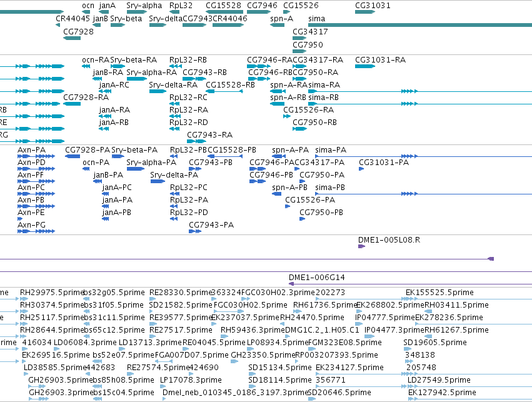
Task: Select transcript 'Sry-beta-RA'
Action: (x=134, y=60)
